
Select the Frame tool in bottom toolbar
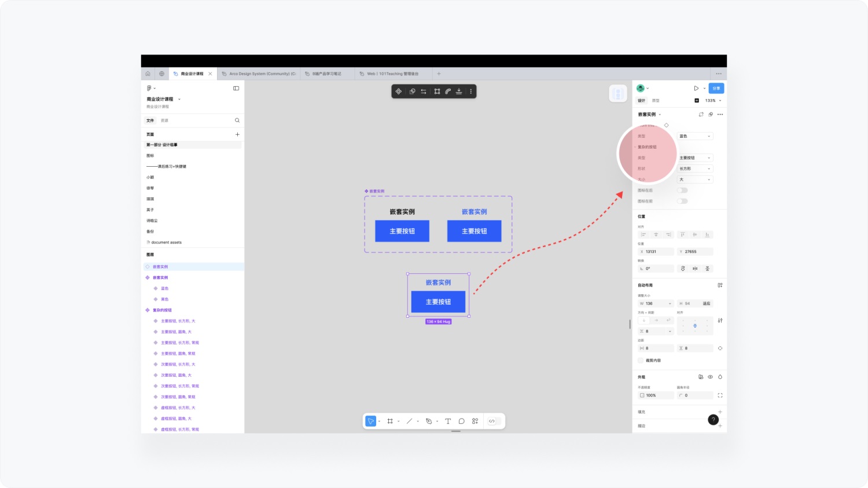point(389,421)
